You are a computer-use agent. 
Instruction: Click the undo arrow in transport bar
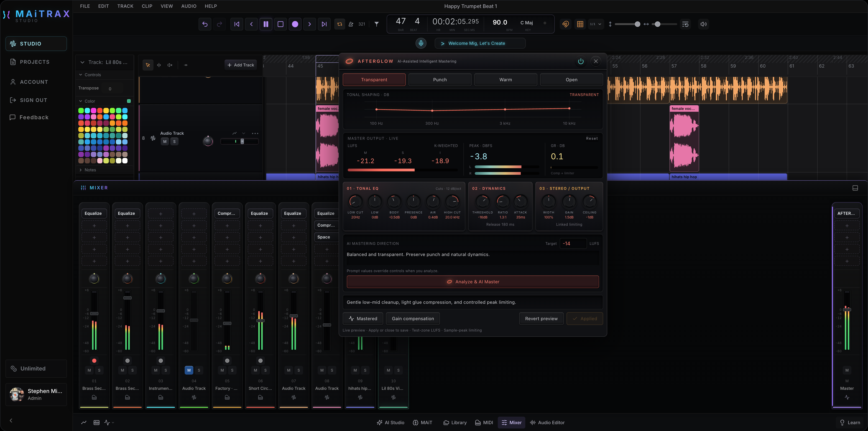[205, 24]
